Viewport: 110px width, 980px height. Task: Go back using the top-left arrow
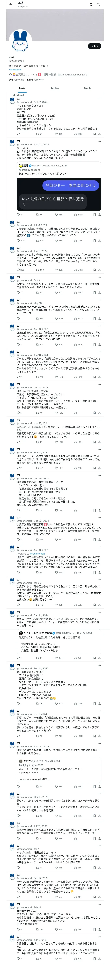pos(11,5)
